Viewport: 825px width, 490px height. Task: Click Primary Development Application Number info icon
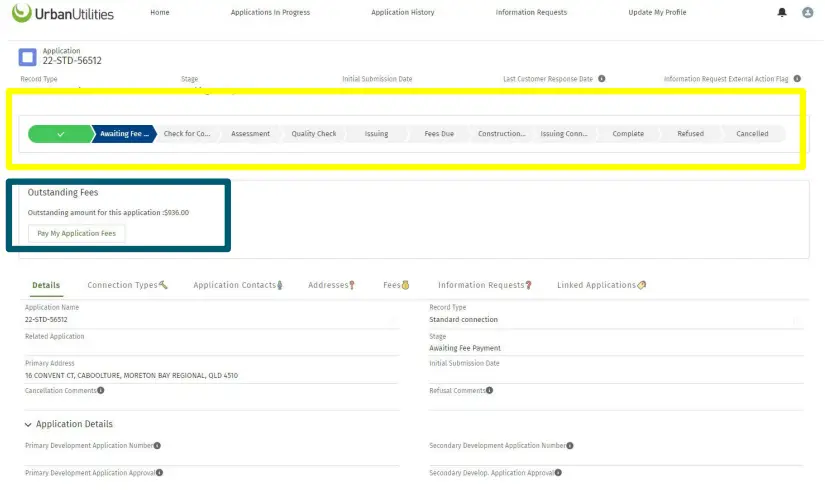pyautogui.click(x=157, y=445)
